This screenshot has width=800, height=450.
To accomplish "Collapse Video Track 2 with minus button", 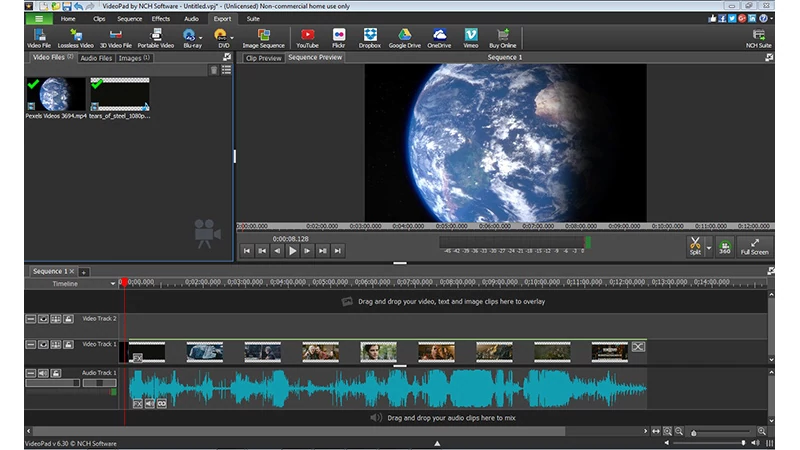I will pyautogui.click(x=31, y=319).
